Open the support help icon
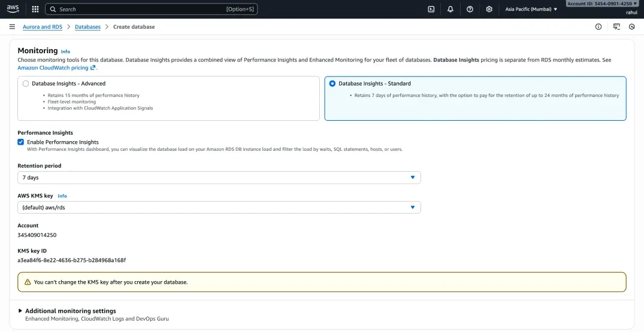 tap(470, 9)
